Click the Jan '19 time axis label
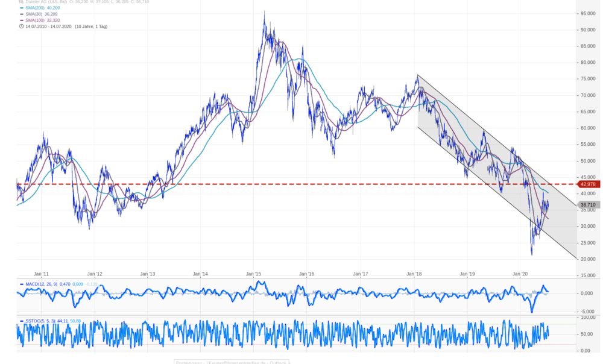This screenshot has height=364, width=603. [467, 274]
